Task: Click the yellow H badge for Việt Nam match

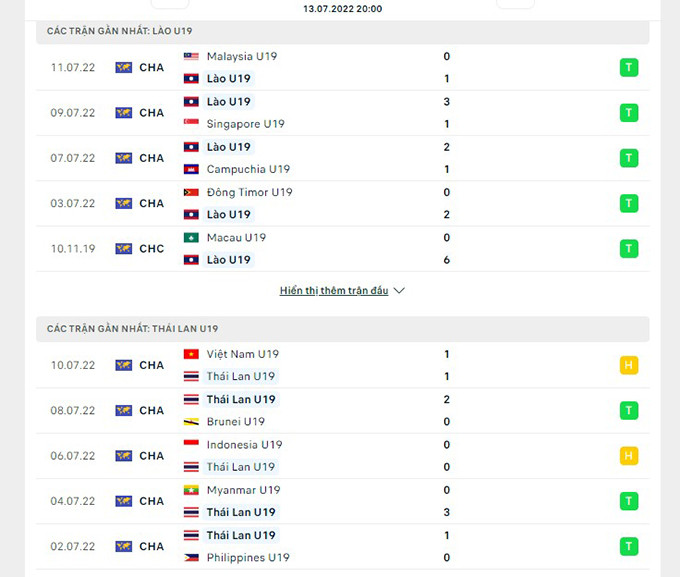Action: pyautogui.click(x=628, y=365)
